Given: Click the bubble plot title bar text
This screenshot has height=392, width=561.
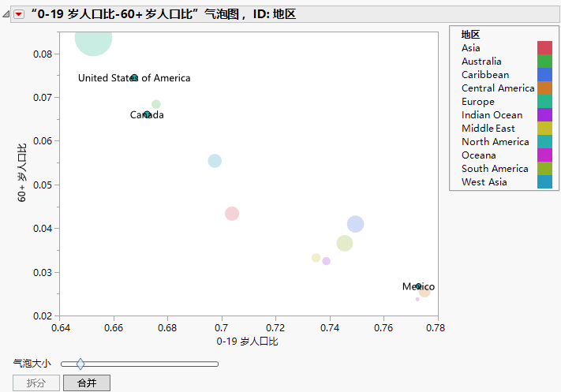Looking at the screenshot, I should (x=163, y=14).
